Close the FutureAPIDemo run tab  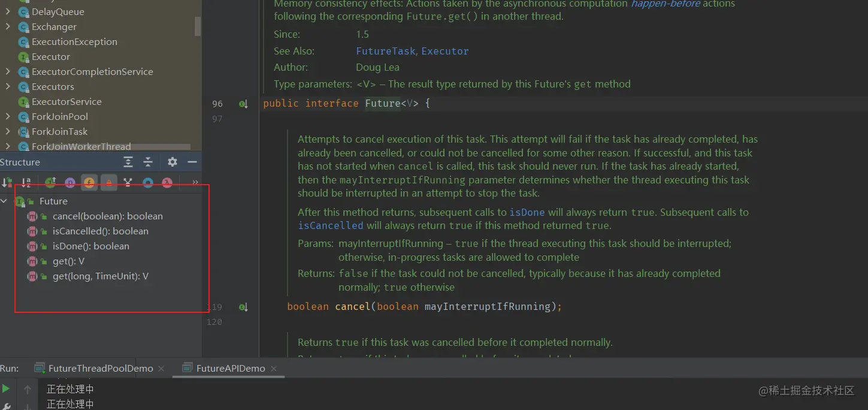[274, 369]
